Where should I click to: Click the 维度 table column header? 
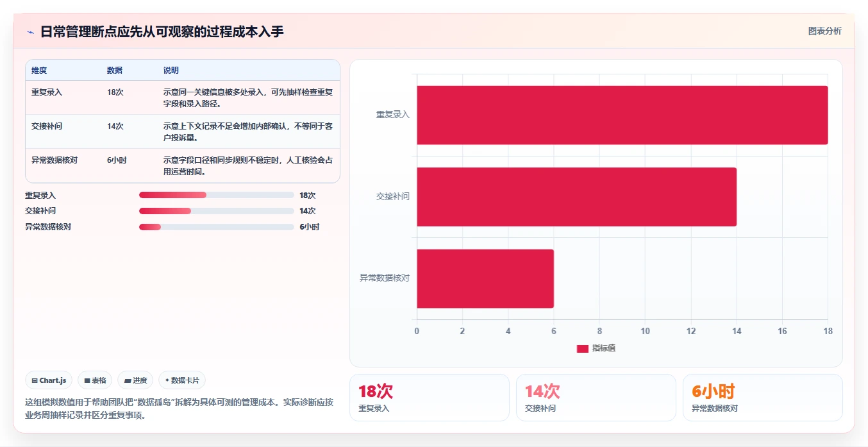click(x=39, y=71)
